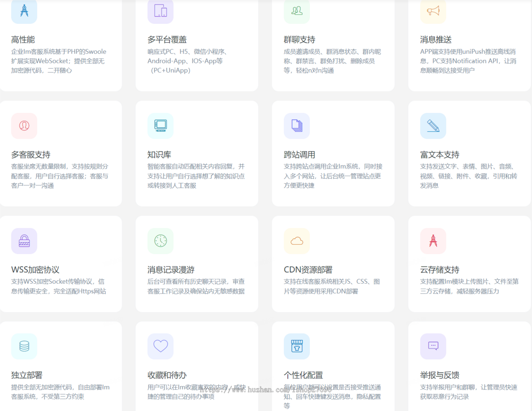532x411 pixels.
Task: Select the 群聊支持 heading
Action: [x=300, y=39]
